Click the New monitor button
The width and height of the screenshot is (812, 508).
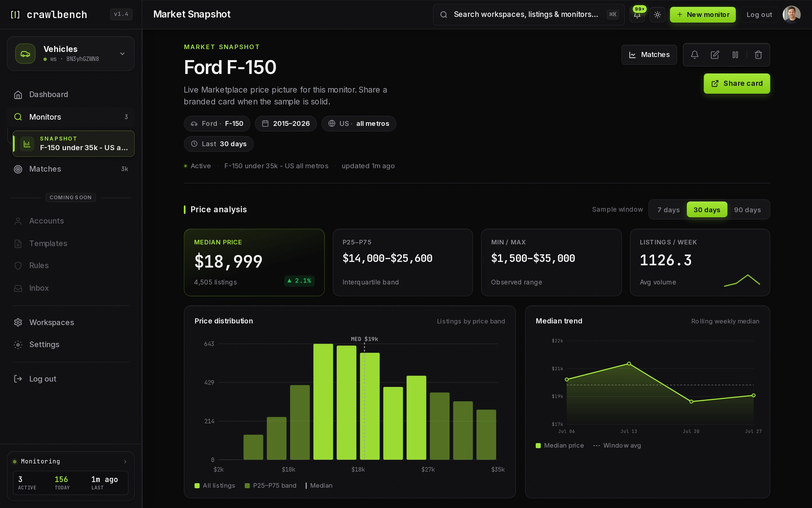coord(703,15)
